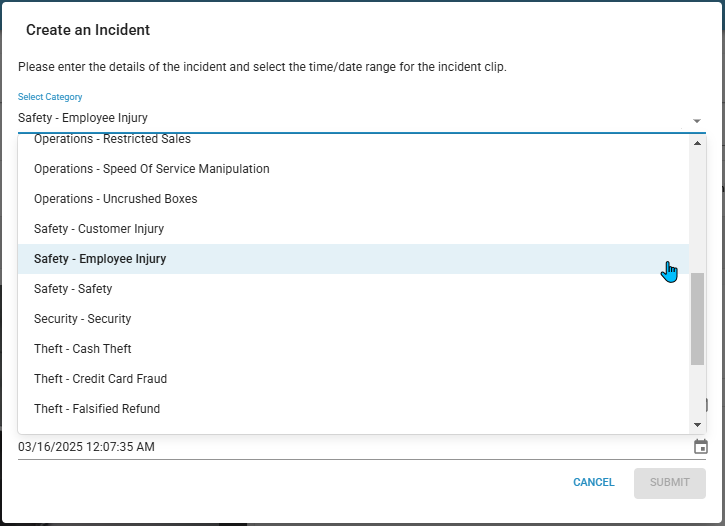Click the date and time input field

(x=355, y=447)
